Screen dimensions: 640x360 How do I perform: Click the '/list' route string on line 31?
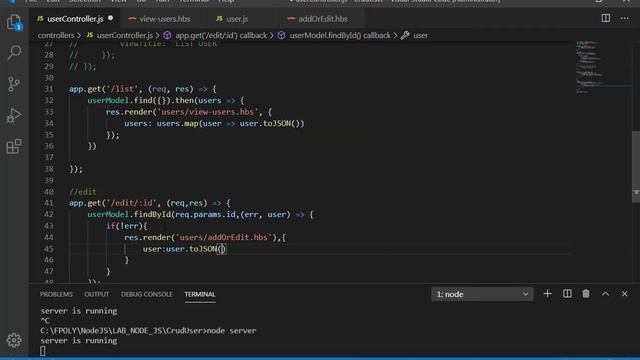pos(122,89)
